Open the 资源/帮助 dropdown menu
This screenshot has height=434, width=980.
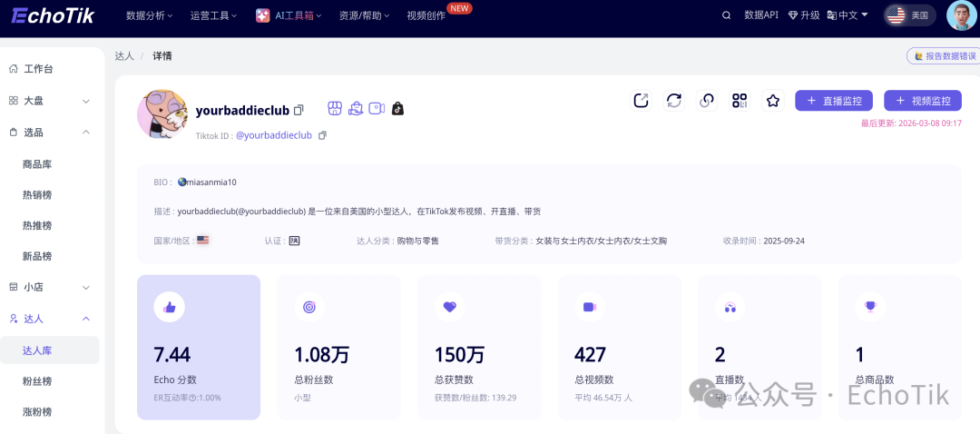[x=365, y=15]
